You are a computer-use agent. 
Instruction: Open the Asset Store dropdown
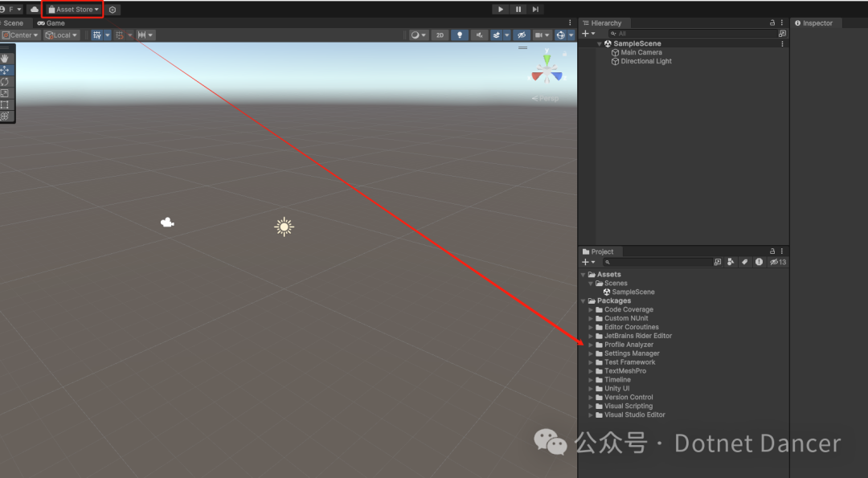pos(74,10)
